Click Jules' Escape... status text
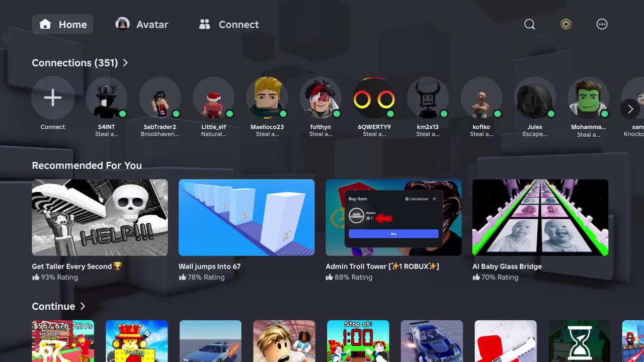Image resolution: width=644 pixels, height=362 pixels. 535,134
